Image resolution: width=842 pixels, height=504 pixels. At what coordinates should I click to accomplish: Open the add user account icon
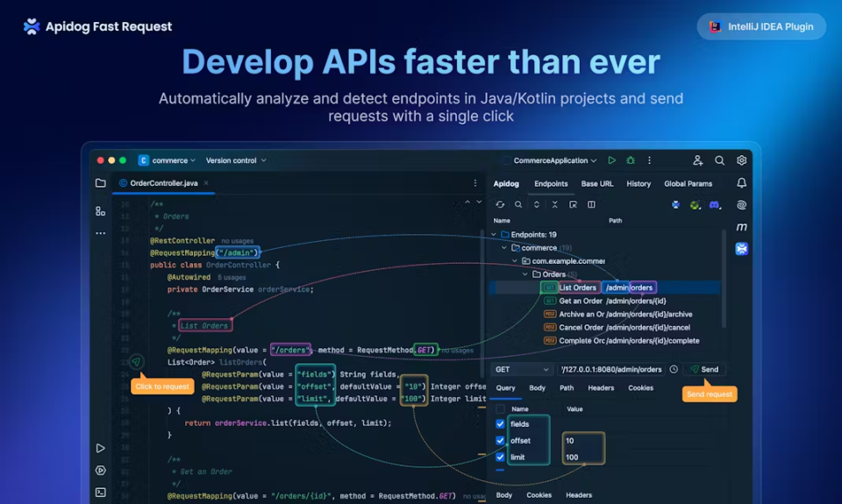click(x=697, y=160)
